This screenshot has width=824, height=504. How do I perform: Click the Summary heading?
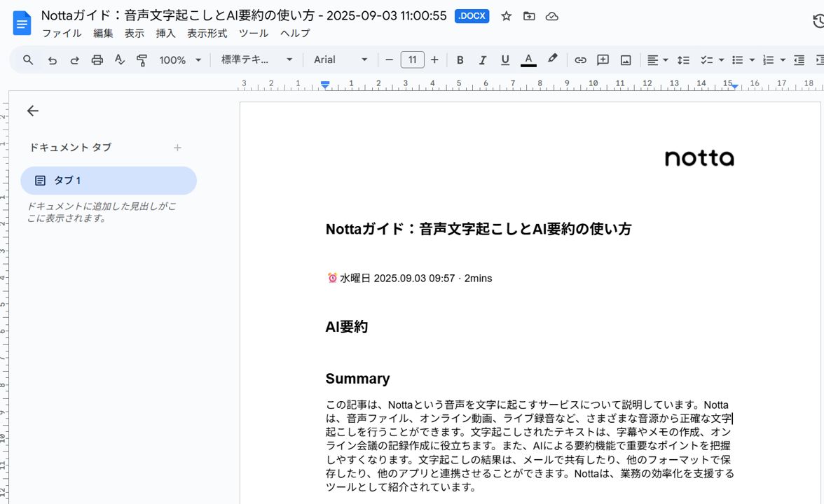click(x=357, y=379)
